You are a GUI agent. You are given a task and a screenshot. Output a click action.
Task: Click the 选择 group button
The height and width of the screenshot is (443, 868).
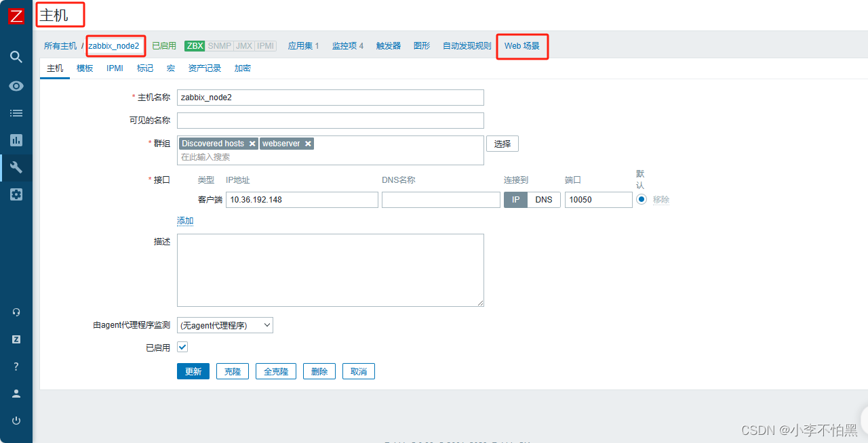502,144
